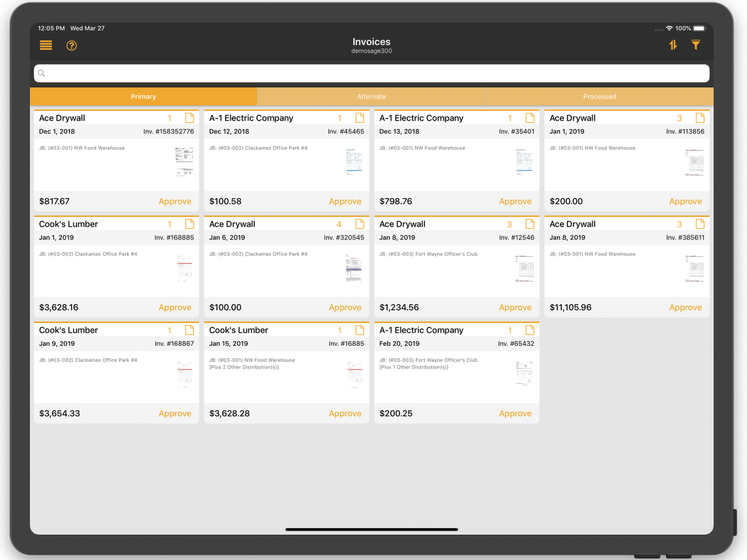Approve the $1,234.56 Ace Drywall invoice
The width and height of the screenshot is (747, 560).
click(515, 307)
